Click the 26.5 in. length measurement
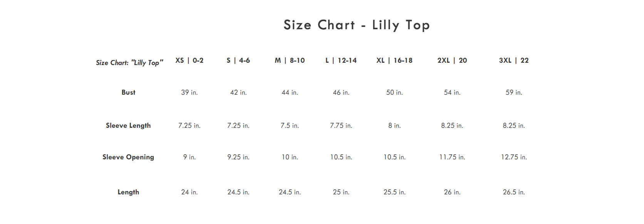This screenshot has width=644, height=224. point(513,192)
